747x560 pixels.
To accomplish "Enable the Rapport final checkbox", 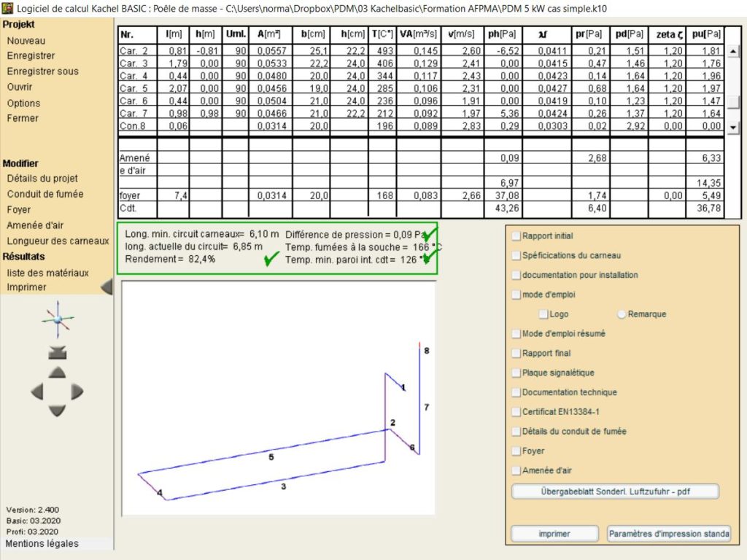I will tap(516, 354).
